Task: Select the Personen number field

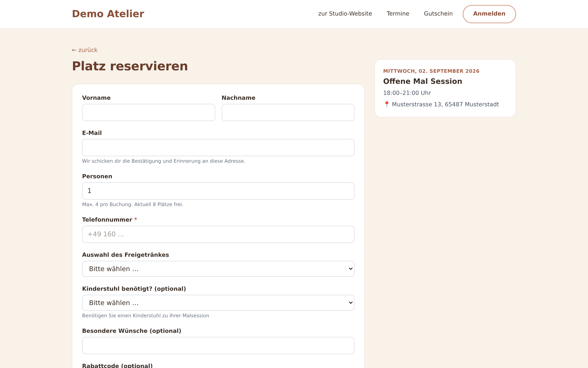Action: (x=218, y=191)
